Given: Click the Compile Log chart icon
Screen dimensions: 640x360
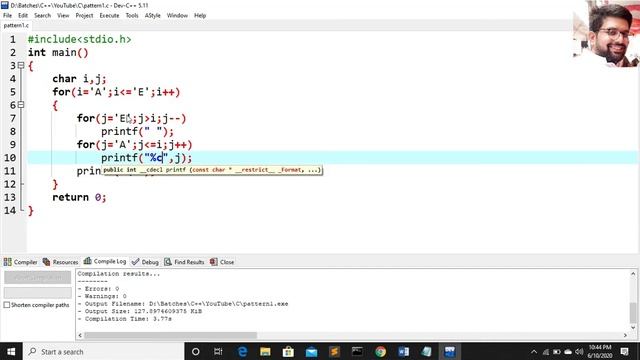Looking at the screenshot, I should coord(87,261).
